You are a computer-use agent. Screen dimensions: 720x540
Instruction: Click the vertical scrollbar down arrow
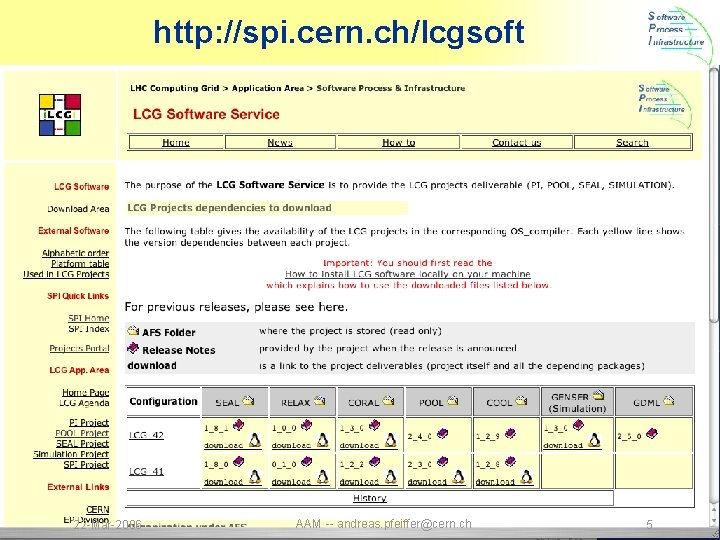[714, 521]
